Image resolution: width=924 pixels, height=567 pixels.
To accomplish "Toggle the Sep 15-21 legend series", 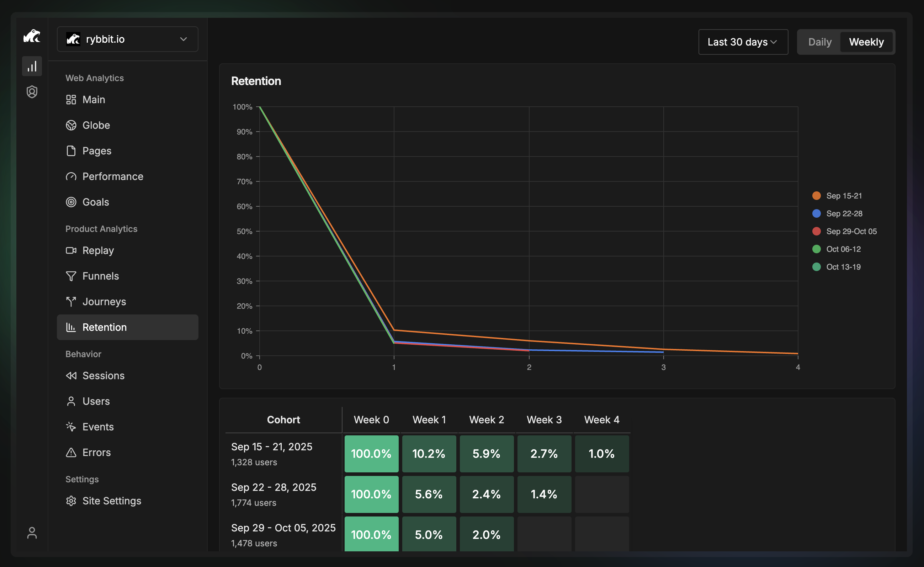I will [844, 196].
